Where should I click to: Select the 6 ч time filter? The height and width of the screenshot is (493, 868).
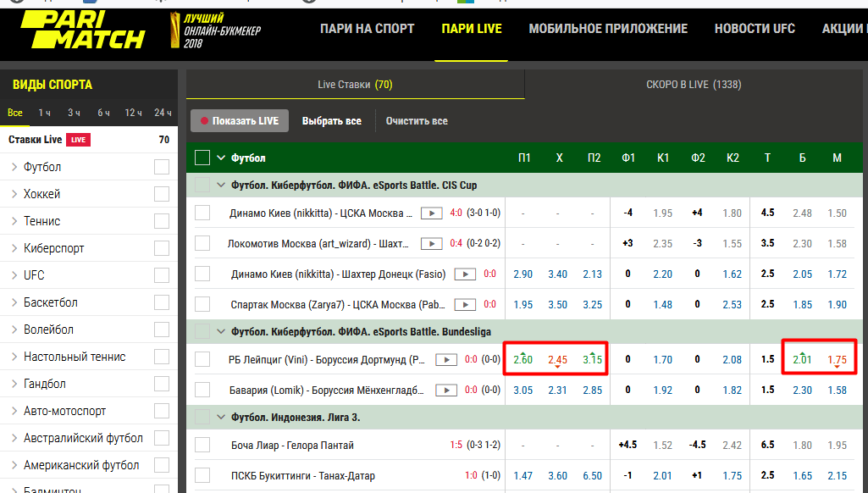click(x=103, y=113)
